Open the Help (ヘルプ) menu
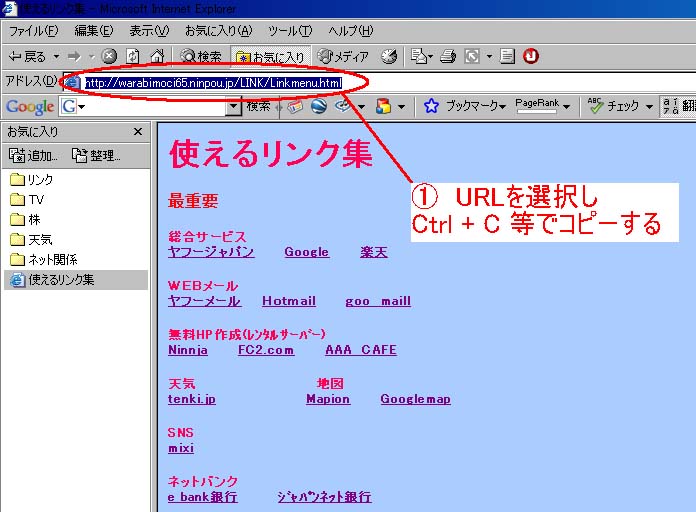This screenshot has height=512, width=696. point(351,31)
